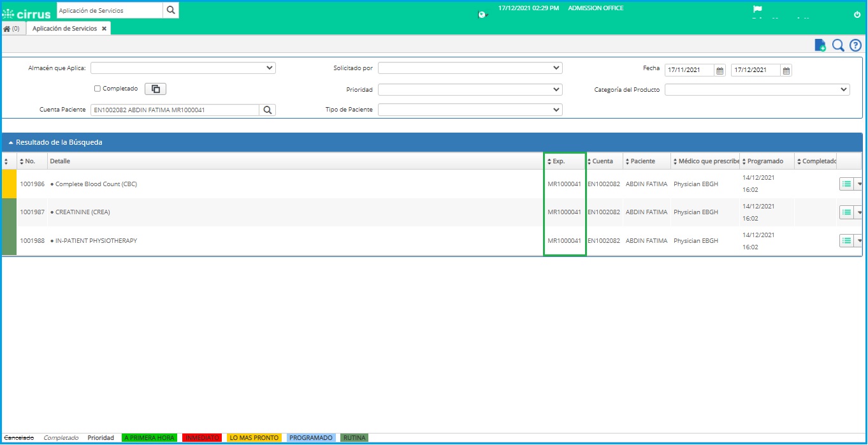Open the action dropdown for order 1001988

click(x=860, y=240)
